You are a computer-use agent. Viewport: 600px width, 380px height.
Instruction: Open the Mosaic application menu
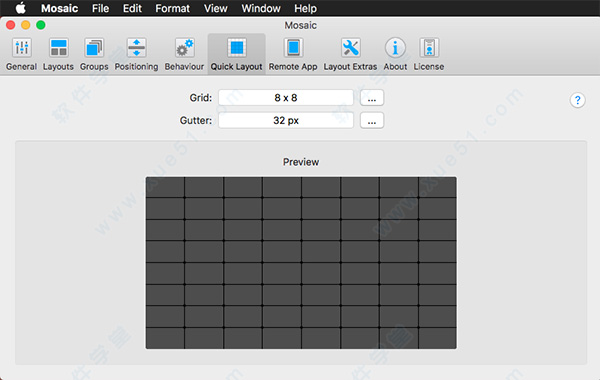click(59, 8)
